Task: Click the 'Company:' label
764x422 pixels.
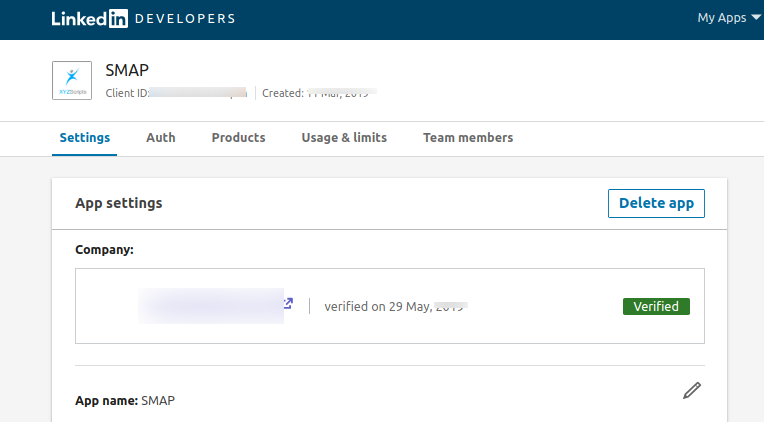Action: (104, 249)
